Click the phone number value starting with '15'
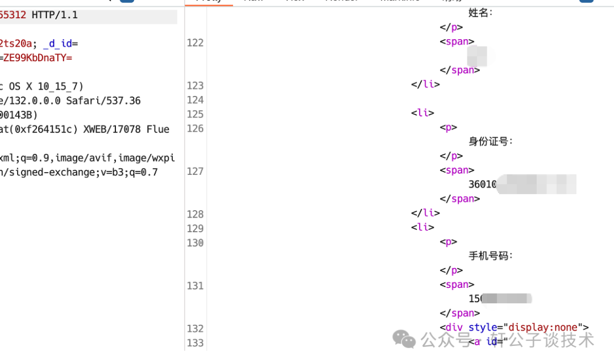The width and height of the screenshot is (614, 364). point(500,299)
